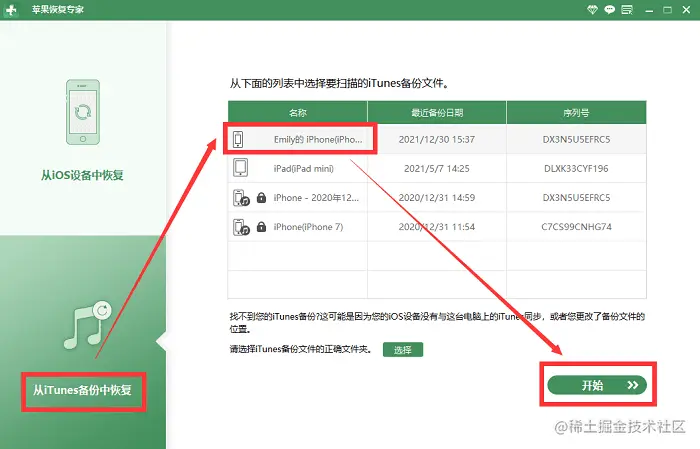
Task: Select the Emily的 iPhone backup entry
Action: [437, 139]
